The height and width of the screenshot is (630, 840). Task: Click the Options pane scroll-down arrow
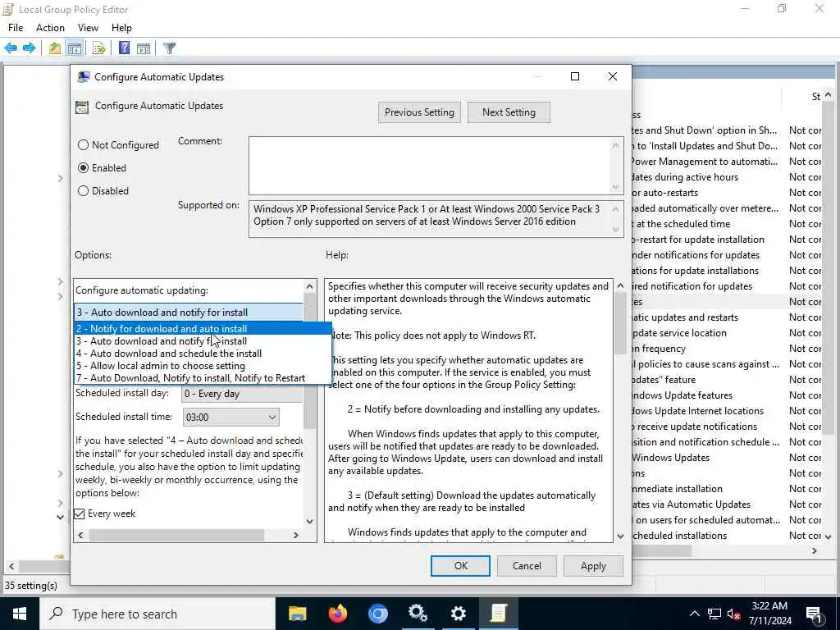click(x=309, y=521)
